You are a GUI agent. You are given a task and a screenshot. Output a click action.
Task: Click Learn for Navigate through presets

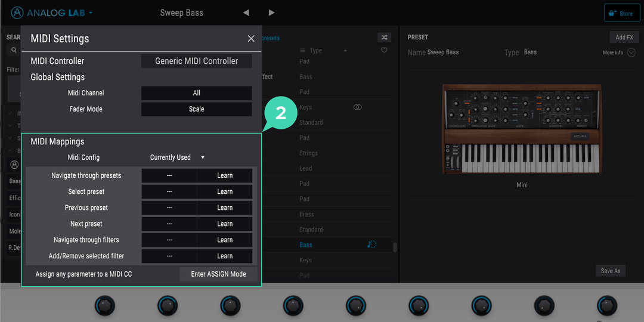225,175
